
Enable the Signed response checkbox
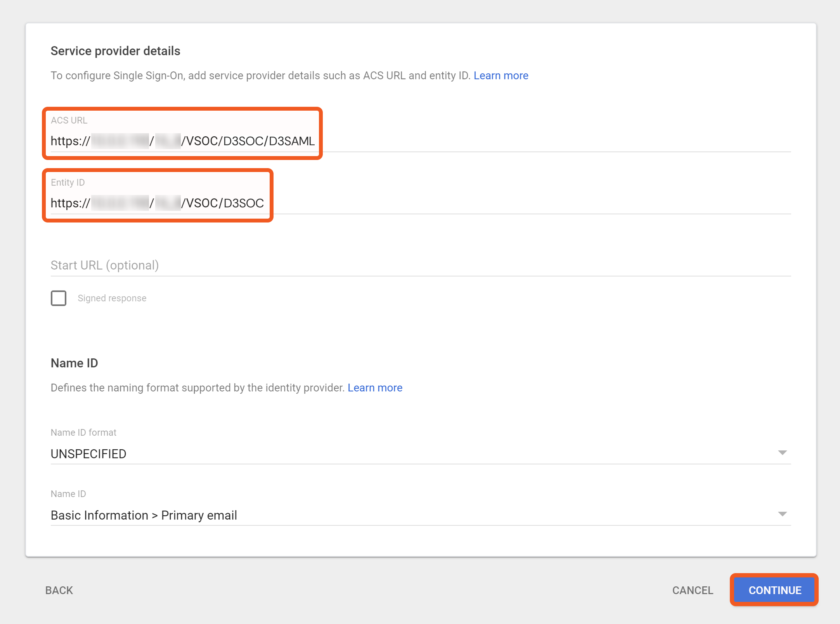[x=59, y=298]
